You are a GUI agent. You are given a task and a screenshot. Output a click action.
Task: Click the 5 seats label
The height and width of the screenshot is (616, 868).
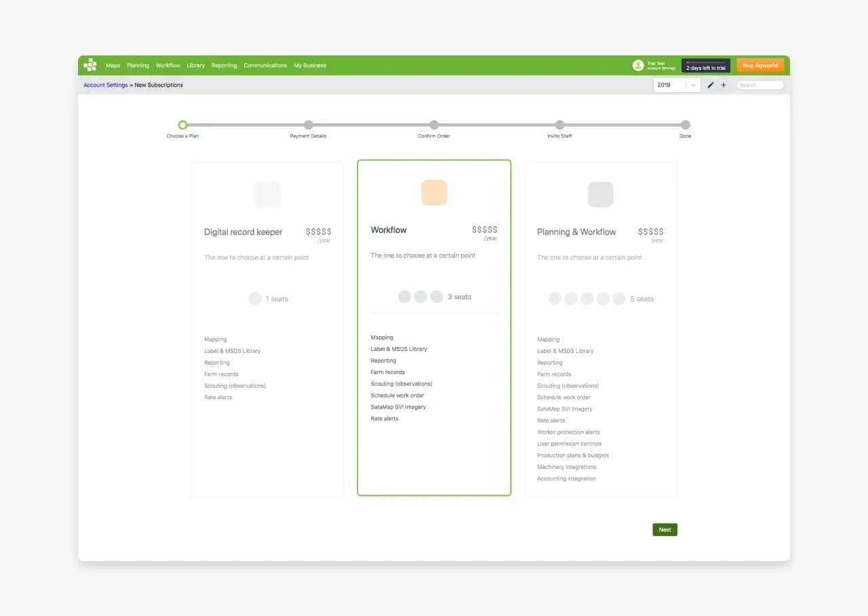(x=642, y=299)
